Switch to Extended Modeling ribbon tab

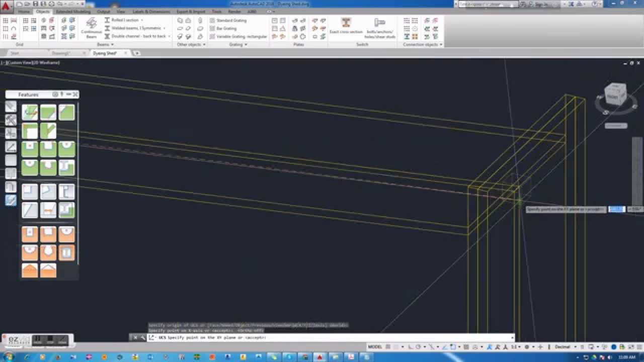tap(73, 11)
